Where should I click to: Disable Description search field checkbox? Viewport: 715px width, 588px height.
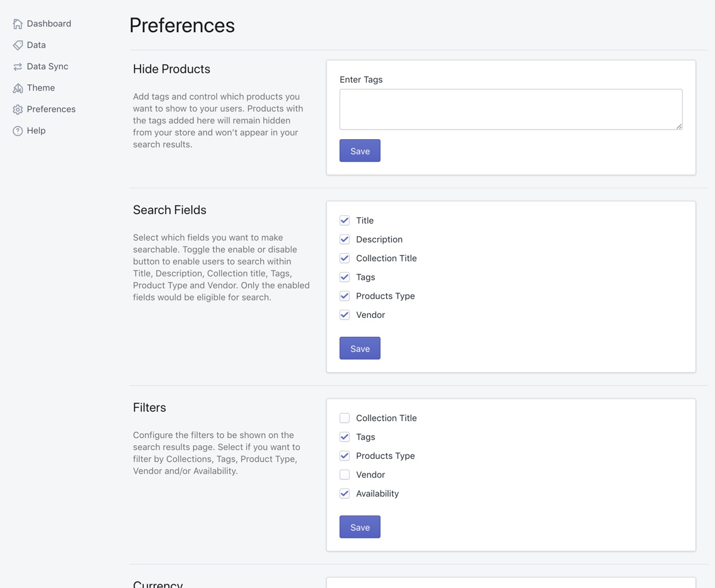point(345,239)
